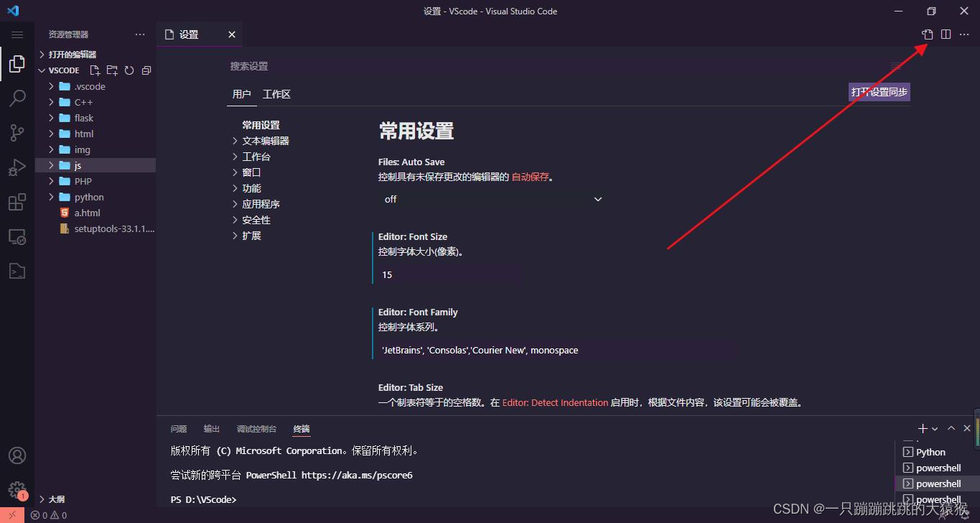
Task: Switch to 输出 panel tab
Action: click(x=212, y=429)
